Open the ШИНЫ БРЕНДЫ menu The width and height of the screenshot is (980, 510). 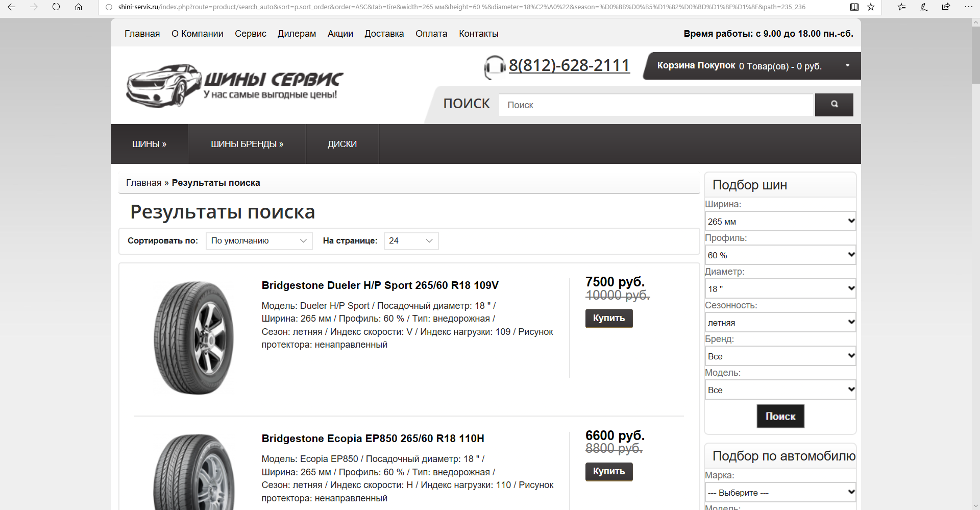click(247, 144)
